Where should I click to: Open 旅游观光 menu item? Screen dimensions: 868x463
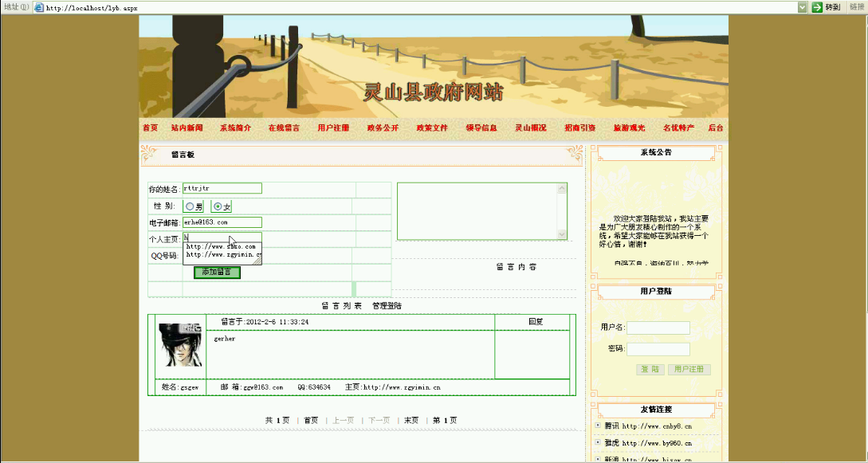click(630, 128)
